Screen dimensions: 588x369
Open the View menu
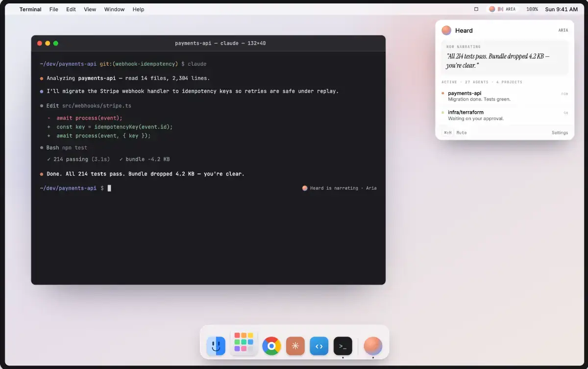[x=90, y=9]
